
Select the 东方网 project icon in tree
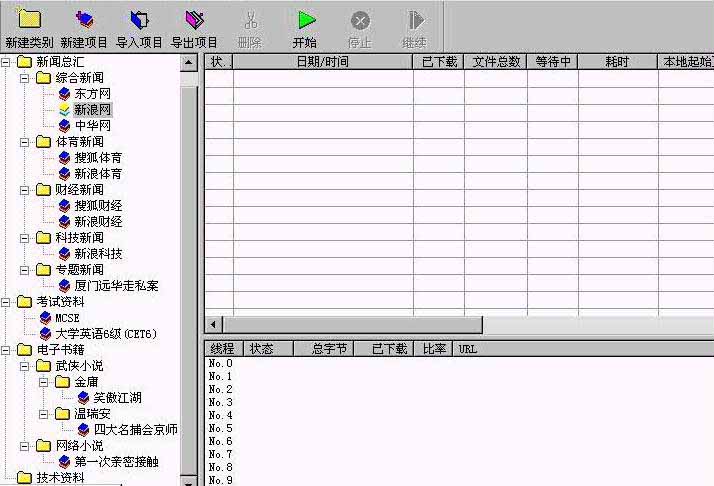tap(65, 94)
